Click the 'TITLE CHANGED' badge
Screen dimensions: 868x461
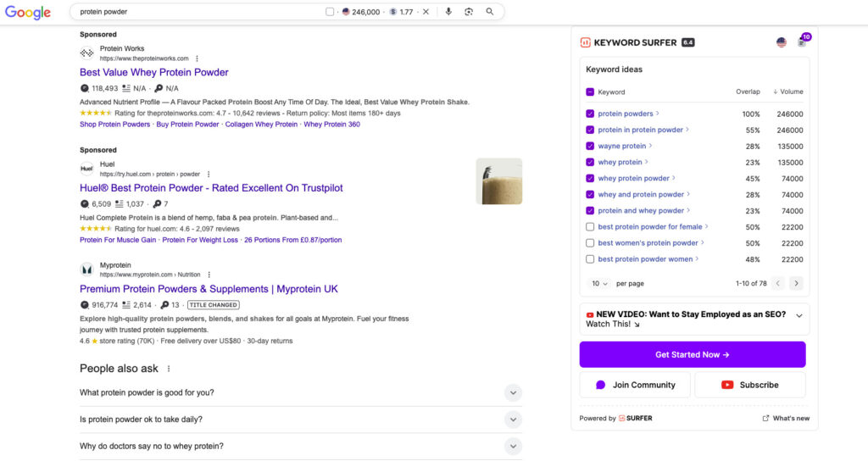pos(213,305)
